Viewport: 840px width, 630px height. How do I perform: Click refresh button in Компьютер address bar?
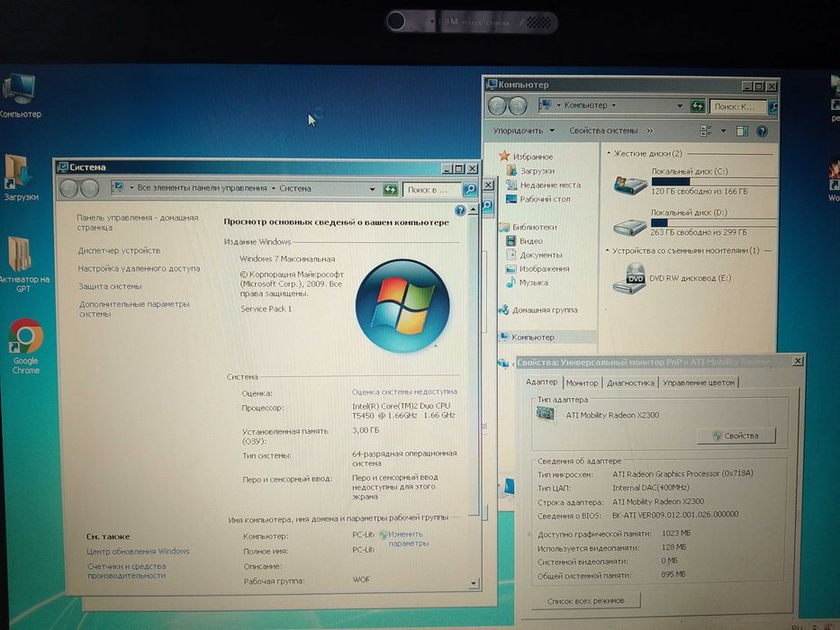tap(697, 106)
